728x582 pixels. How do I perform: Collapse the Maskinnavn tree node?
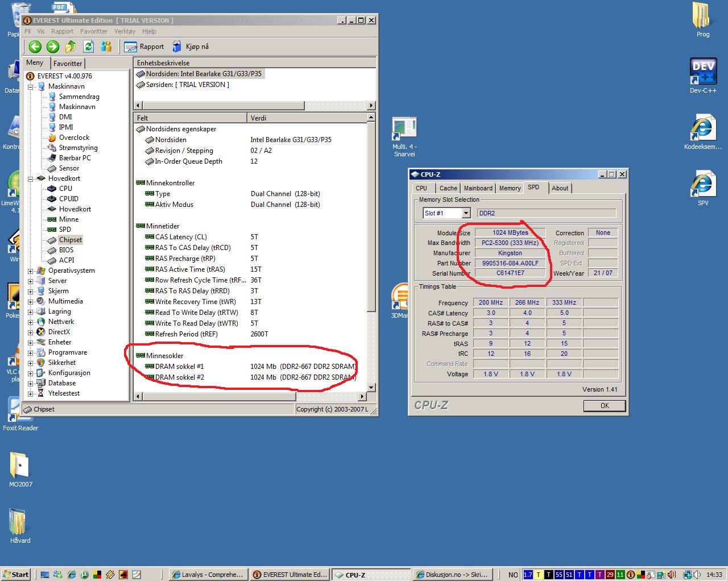tap(31, 86)
